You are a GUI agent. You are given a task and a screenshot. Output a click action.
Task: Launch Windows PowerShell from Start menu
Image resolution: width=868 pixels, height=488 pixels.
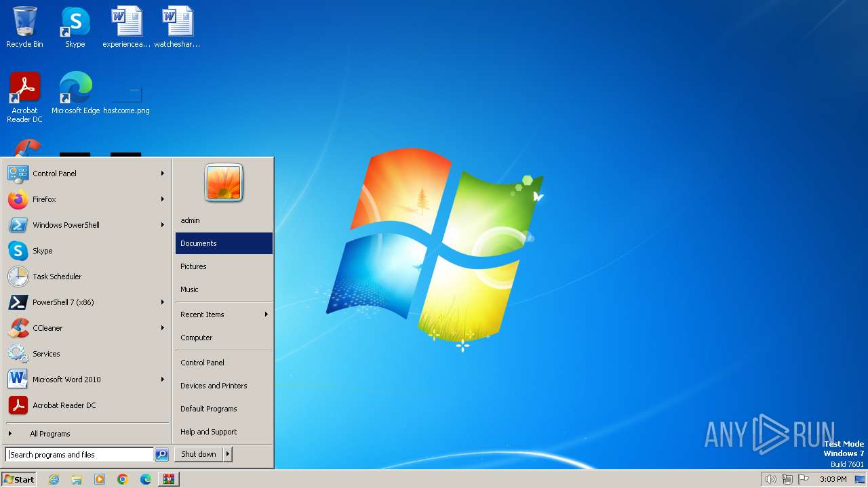pyautogui.click(x=87, y=225)
